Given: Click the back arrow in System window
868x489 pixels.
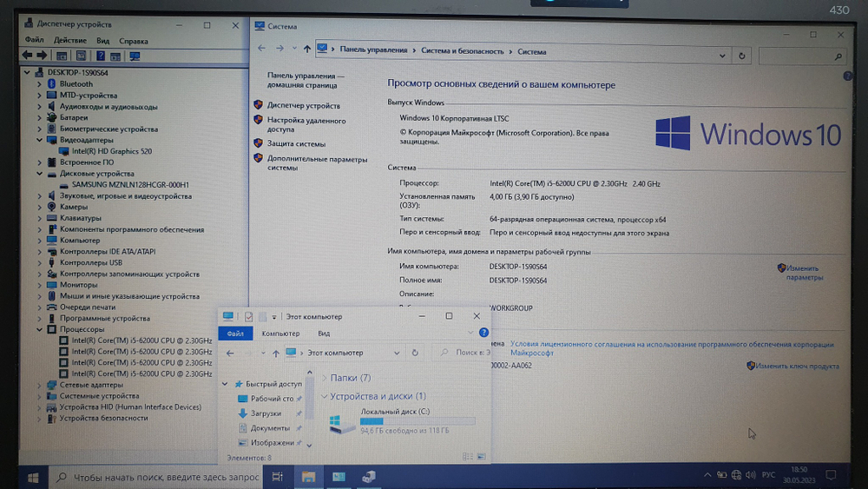Looking at the screenshot, I should coord(262,48).
